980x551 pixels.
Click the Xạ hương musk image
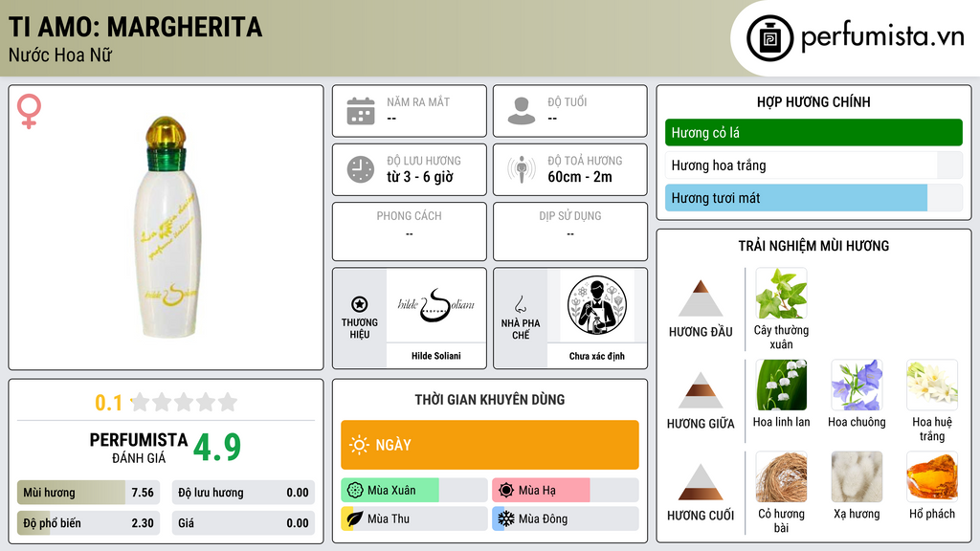point(857,476)
